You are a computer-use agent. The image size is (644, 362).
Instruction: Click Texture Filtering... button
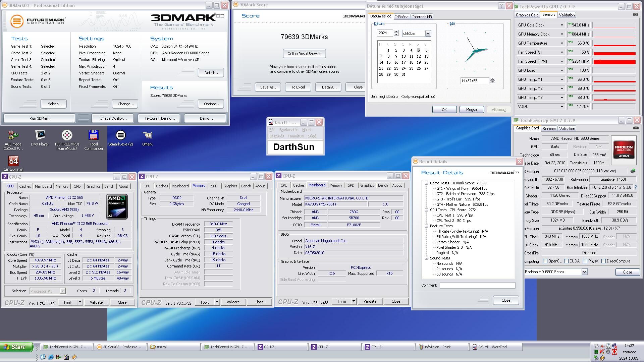pos(160,118)
